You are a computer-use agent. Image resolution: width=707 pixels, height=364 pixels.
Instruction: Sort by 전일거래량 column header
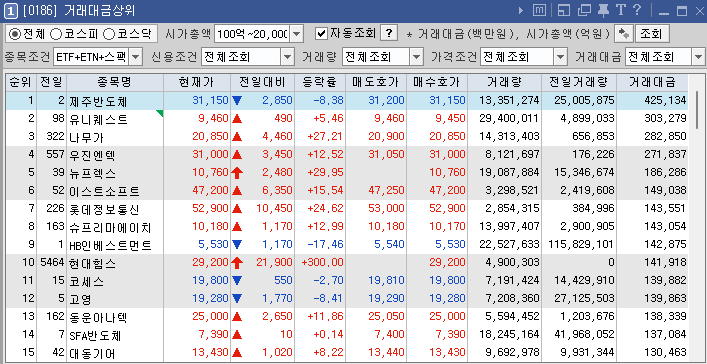click(578, 82)
